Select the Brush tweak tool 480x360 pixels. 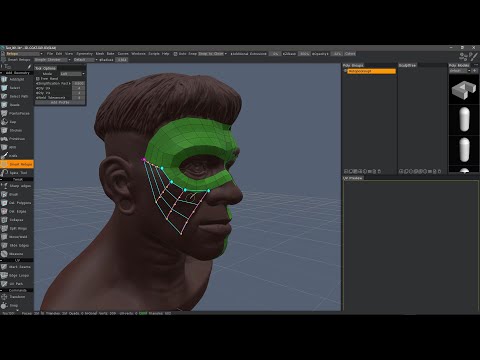click(17, 194)
